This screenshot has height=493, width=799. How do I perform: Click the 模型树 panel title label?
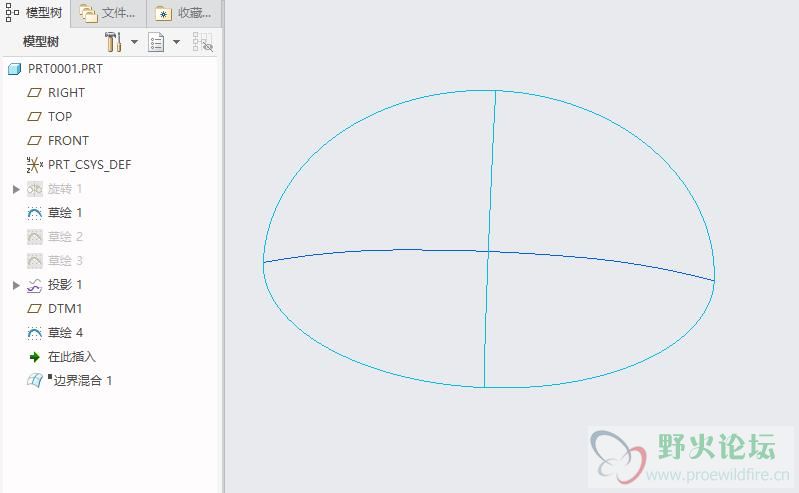41,42
